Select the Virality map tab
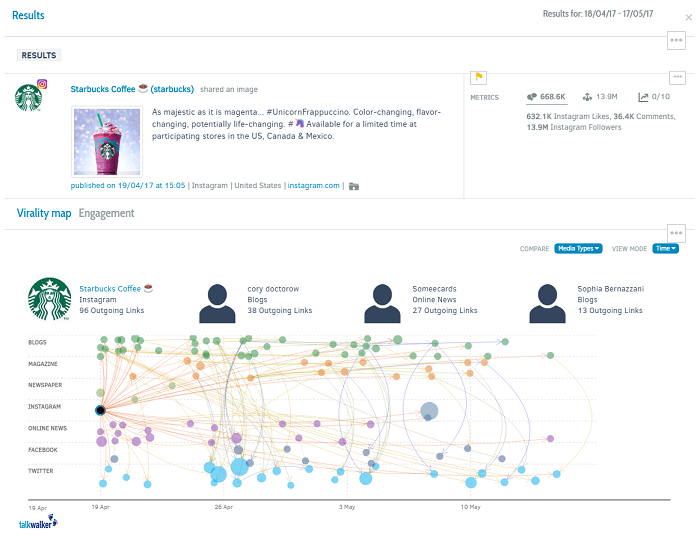The image size is (700, 539). [44, 213]
